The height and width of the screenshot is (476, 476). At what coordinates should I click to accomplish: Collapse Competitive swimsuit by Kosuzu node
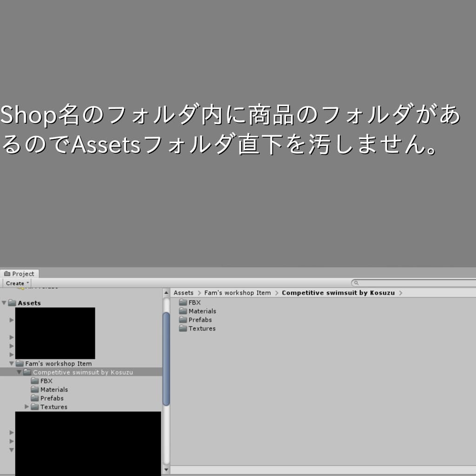pos(19,372)
